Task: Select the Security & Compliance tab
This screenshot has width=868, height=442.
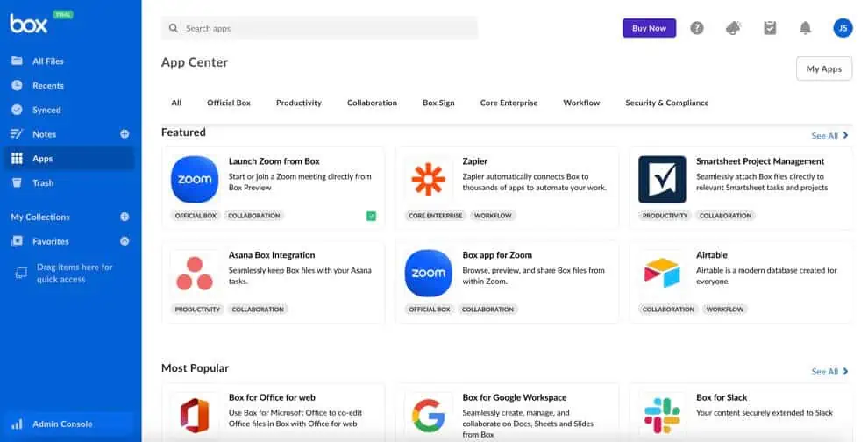Action: coord(666,103)
